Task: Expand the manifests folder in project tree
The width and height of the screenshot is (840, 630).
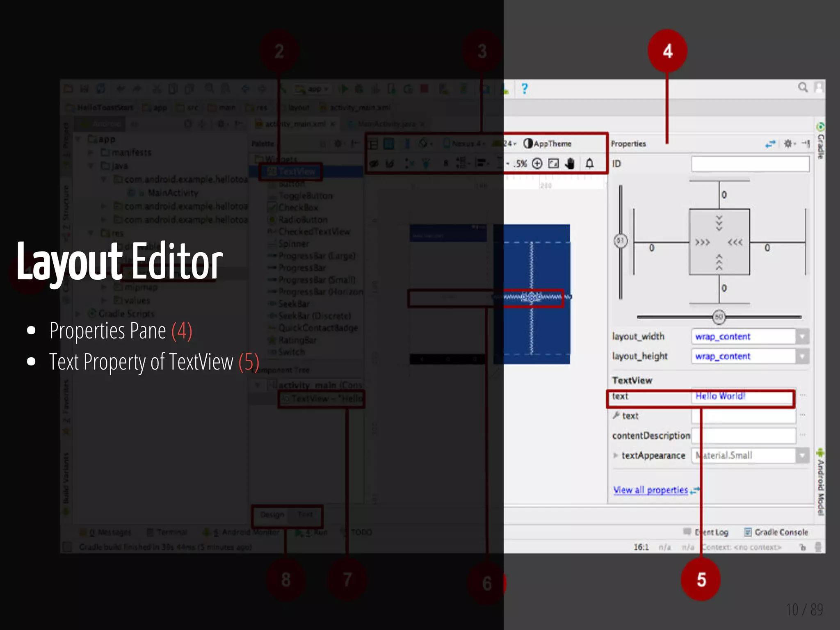Action: [x=91, y=153]
